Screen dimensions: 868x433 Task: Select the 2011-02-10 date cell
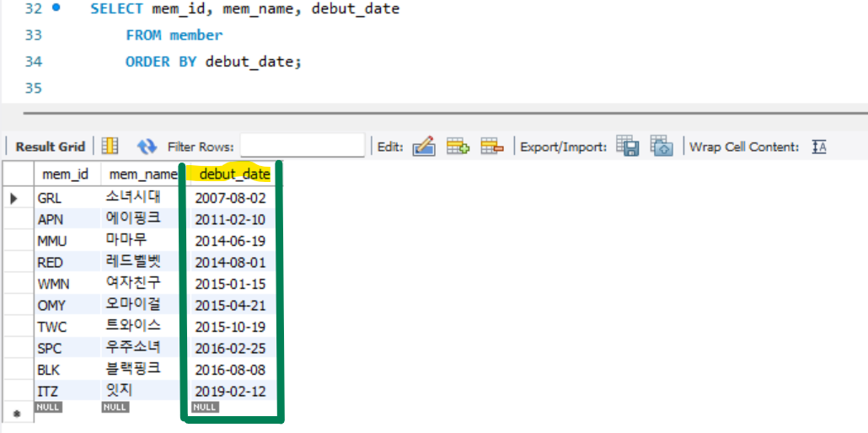231,219
